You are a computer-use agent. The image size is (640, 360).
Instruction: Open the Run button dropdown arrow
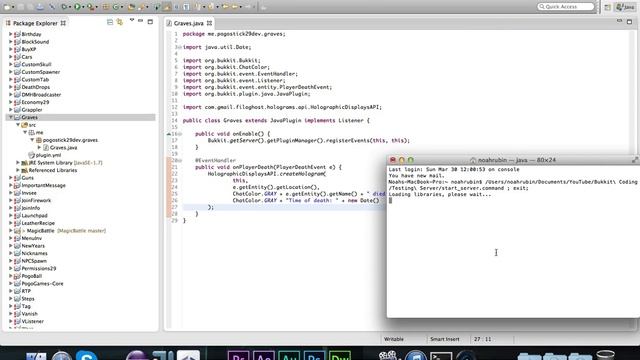[83, 7]
